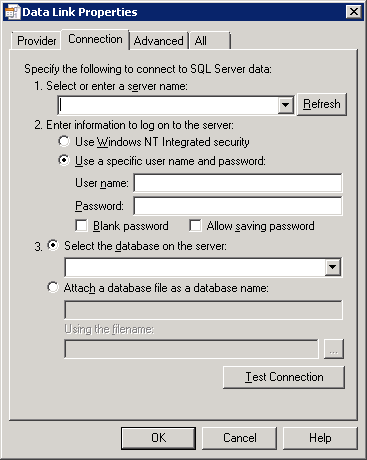Focus the Password text field

(238, 206)
